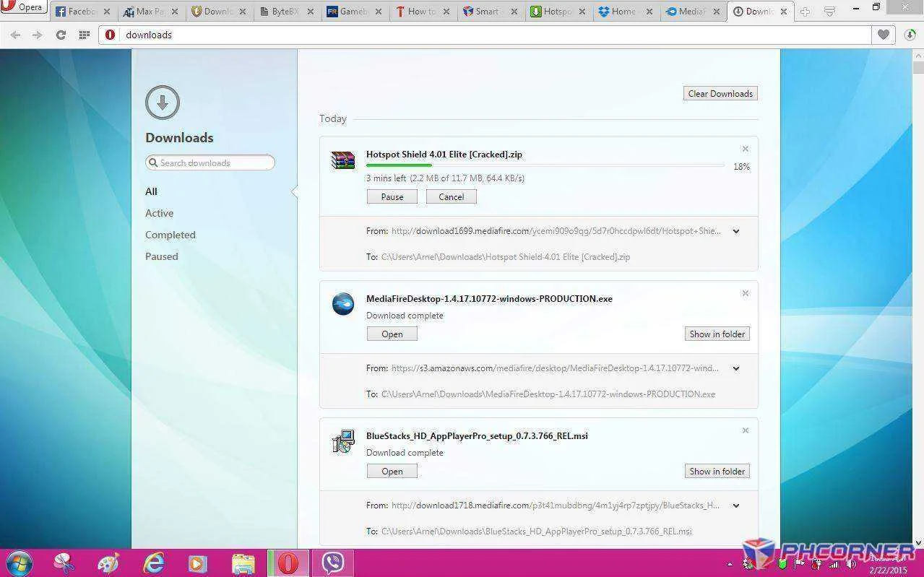Open Paint from the taskbar
The height and width of the screenshot is (577, 924).
click(x=108, y=563)
